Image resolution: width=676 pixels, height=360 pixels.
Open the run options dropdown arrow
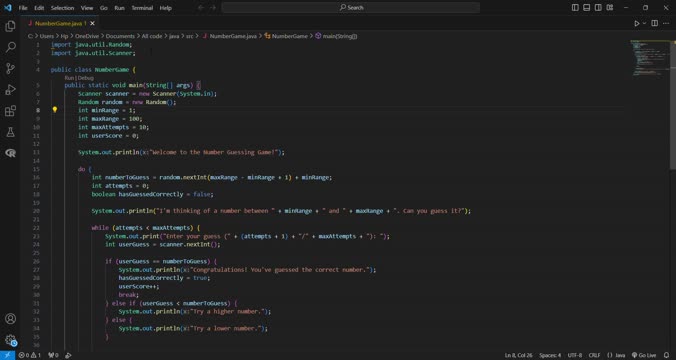pyautogui.click(x=645, y=23)
